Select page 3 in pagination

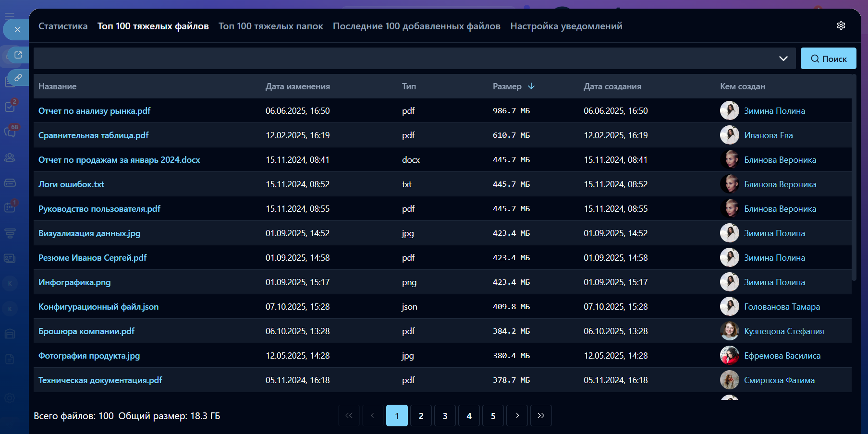pos(445,416)
